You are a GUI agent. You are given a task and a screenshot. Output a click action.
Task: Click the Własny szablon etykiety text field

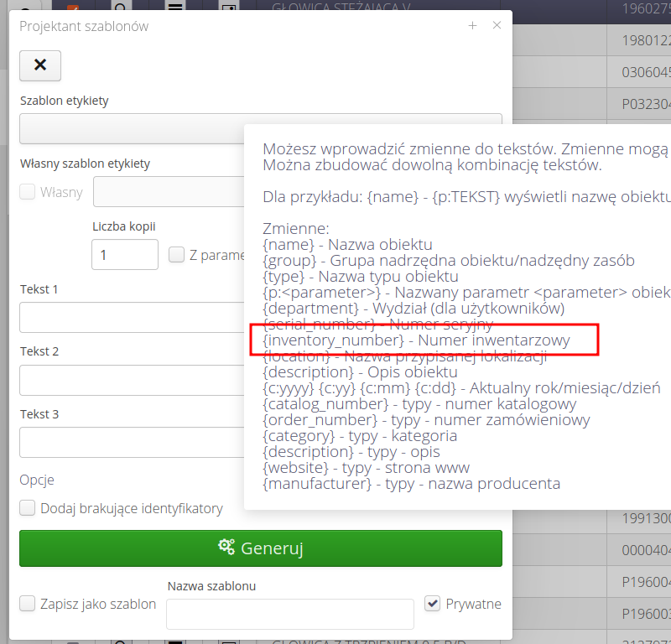tap(168, 192)
